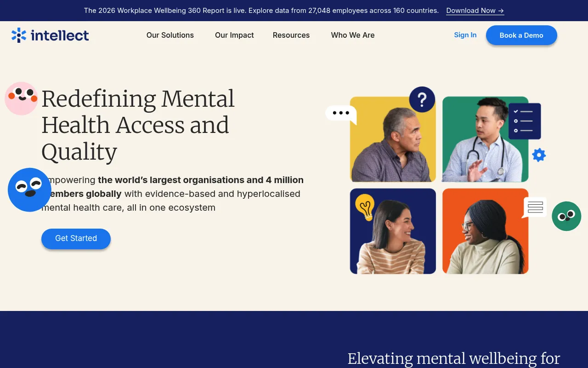Screen dimensions: 588x368
Task: Click the green wide-eyed face mascot
Action: (x=566, y=216)
